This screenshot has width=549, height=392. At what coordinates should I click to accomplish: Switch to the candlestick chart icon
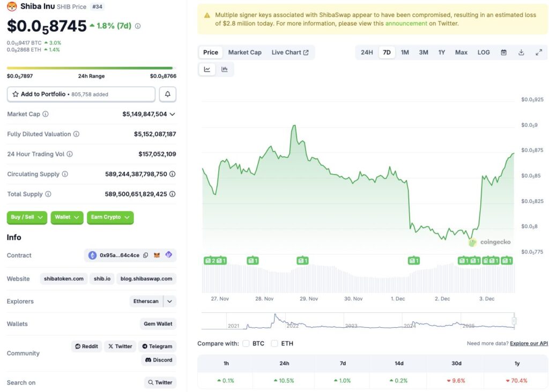click(225, 69)
